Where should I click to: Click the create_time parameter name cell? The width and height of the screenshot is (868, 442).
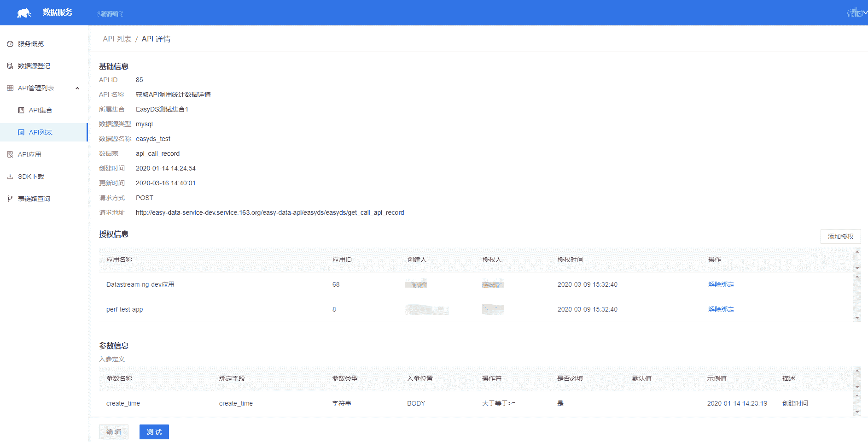click(x=123, y=403)
